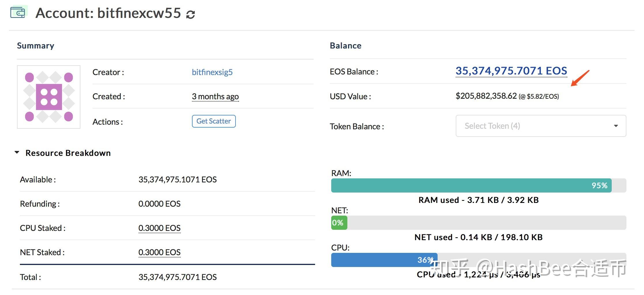Click the Get Scatter button
644x295 pixels.
[x=214, y=121]
